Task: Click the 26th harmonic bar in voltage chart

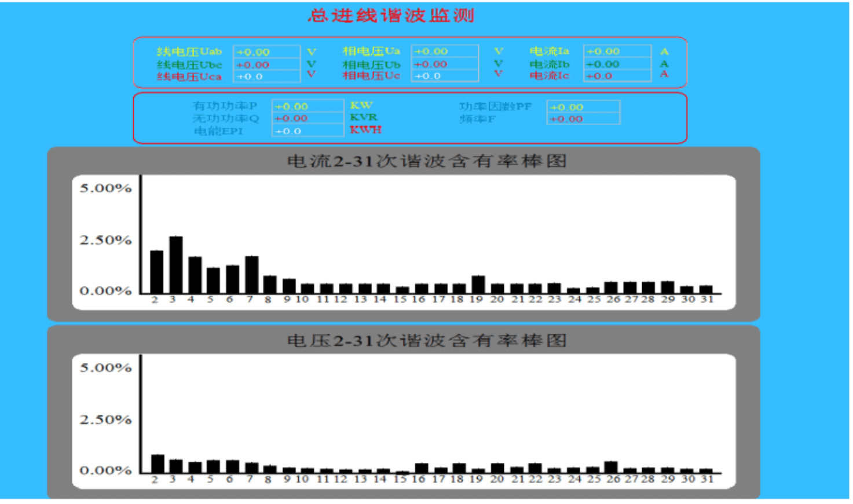Action: (611, 467)
